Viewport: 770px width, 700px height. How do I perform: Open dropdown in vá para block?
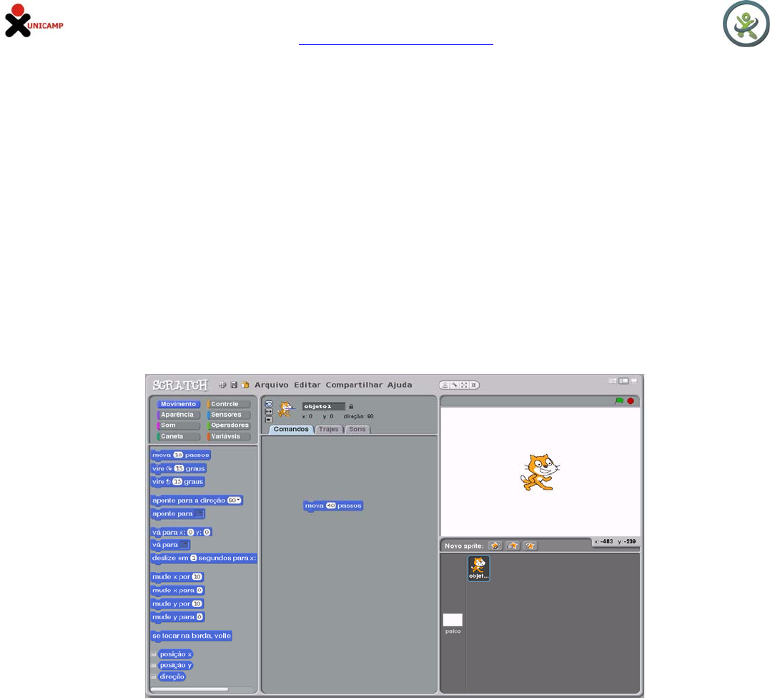pos(184,545)
